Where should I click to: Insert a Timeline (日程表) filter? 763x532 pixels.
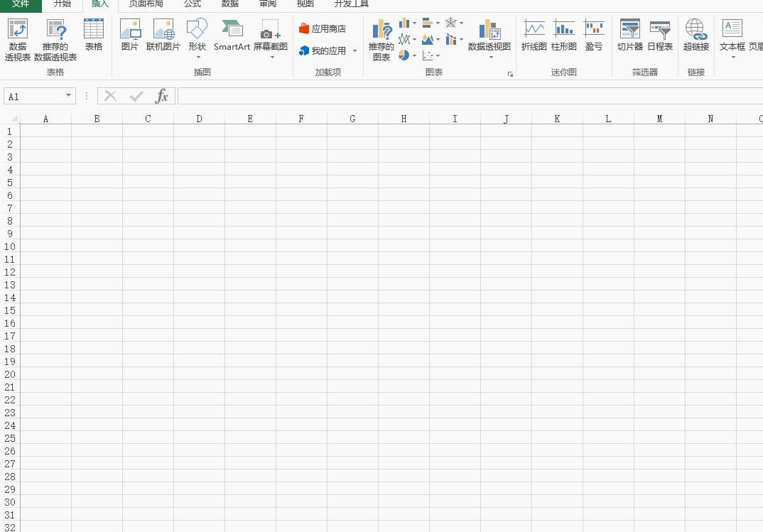[x=659, y=35]
